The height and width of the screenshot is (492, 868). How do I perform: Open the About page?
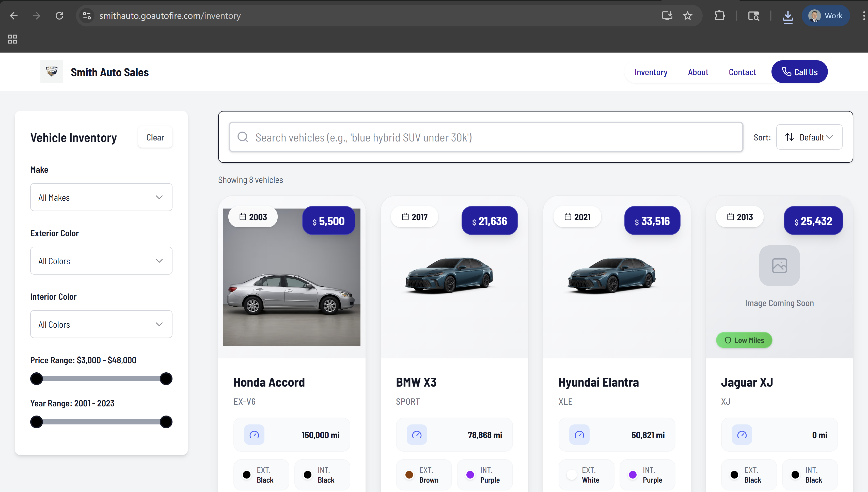[698, 72]
